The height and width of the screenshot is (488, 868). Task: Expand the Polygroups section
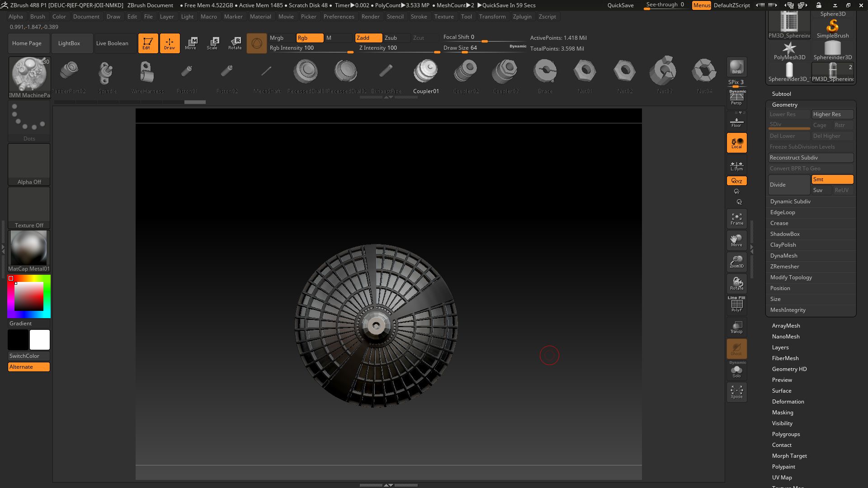[x=786, y=434]
